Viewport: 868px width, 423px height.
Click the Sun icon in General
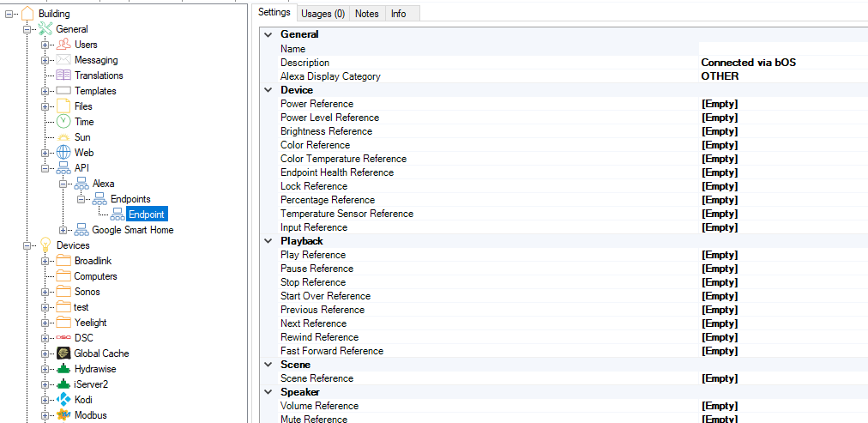[63, 137]
